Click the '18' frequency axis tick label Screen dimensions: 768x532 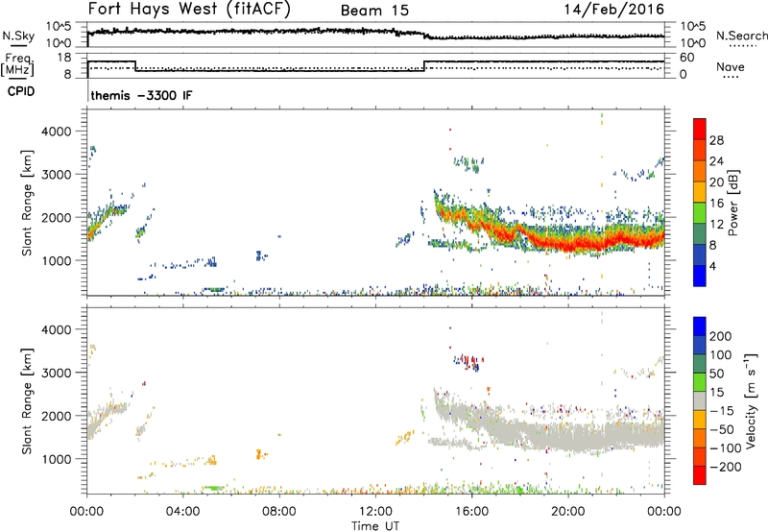coord(64,58)
